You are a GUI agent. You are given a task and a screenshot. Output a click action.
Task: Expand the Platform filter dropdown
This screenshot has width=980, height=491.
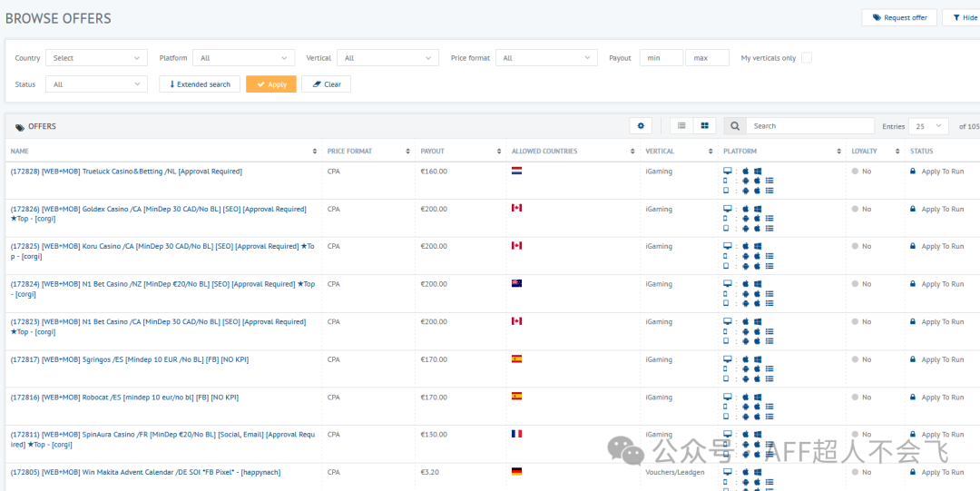coord(243,58)
